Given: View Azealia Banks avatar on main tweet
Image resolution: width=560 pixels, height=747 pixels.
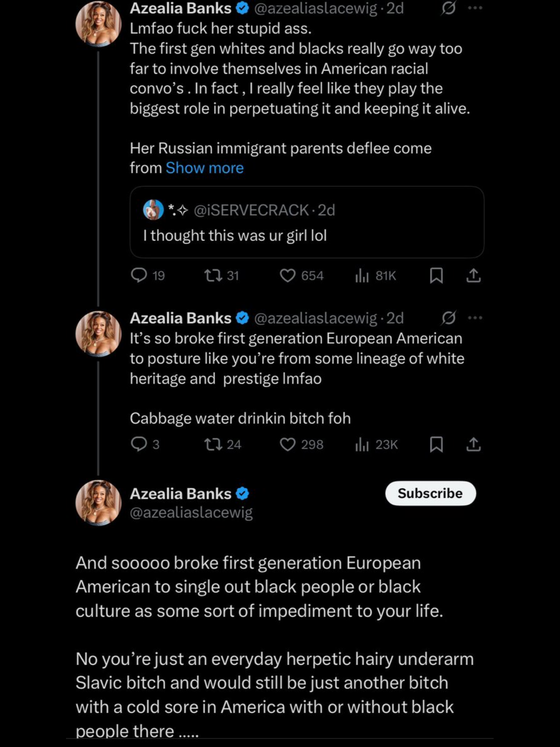Looking at the screenshot, I should pyautogui.click(x=99, y=503).
